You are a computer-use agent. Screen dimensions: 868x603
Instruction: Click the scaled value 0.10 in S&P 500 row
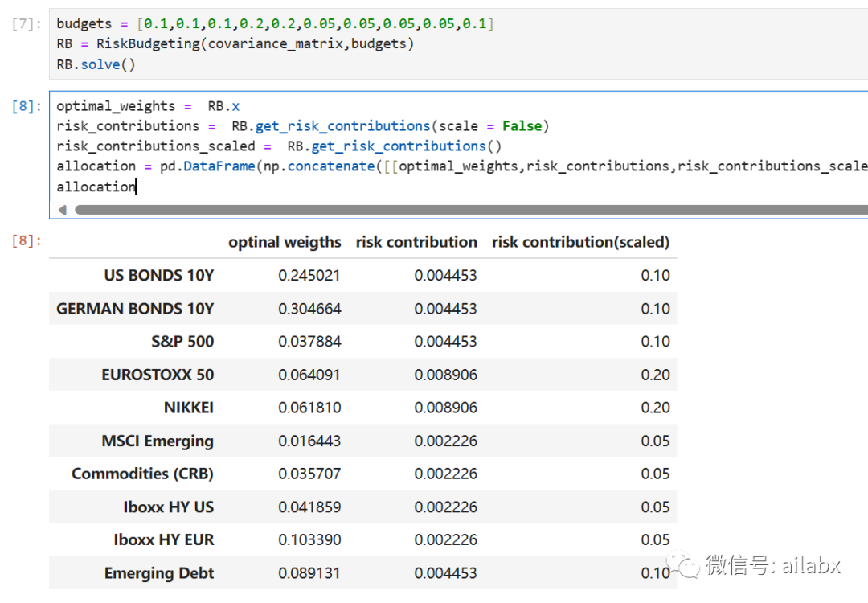tap(656, 342)
